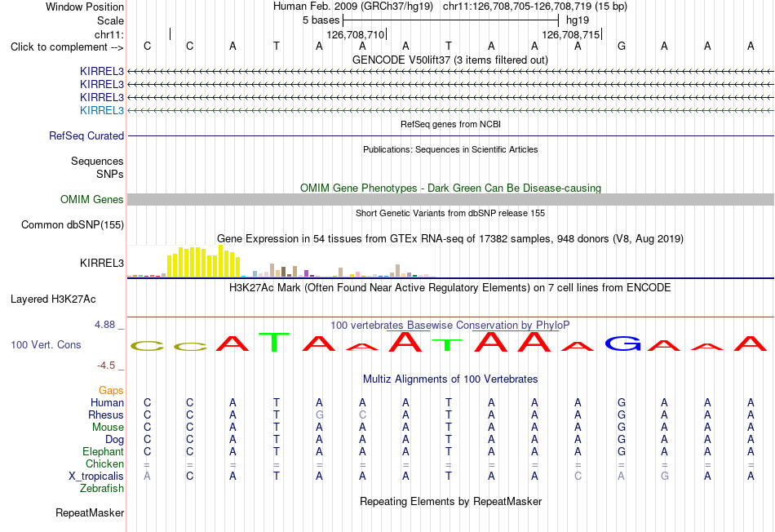Viewport: 775px width, 532px height.
Task: Click the yellow bars in GTEx expression chart
Action: coord(203,262)
